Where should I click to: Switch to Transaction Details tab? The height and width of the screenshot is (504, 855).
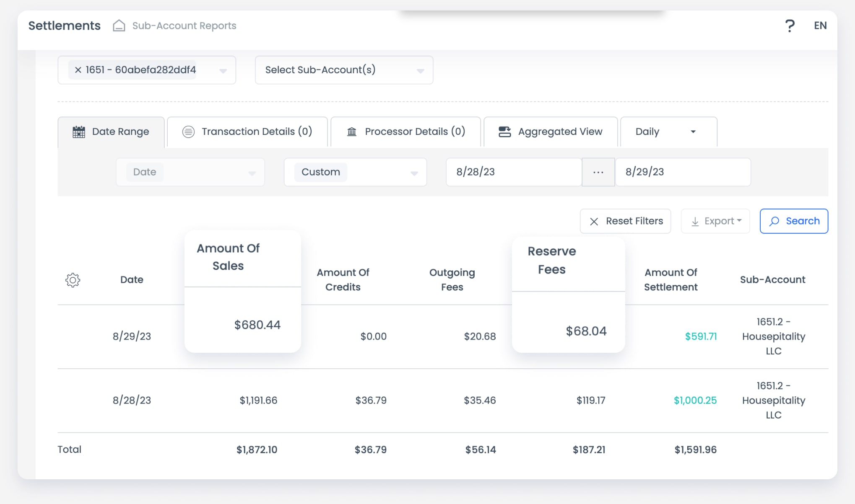[256, 132]
